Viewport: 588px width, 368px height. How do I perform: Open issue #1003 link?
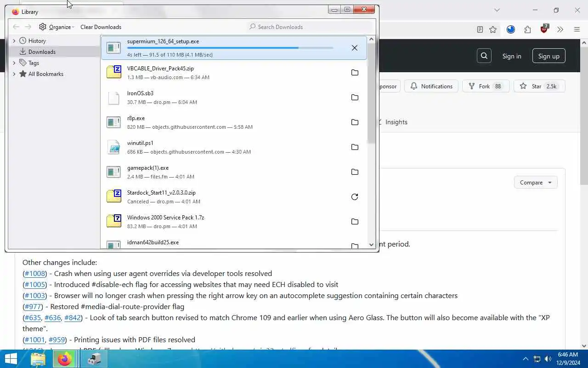tap(35, 296)
